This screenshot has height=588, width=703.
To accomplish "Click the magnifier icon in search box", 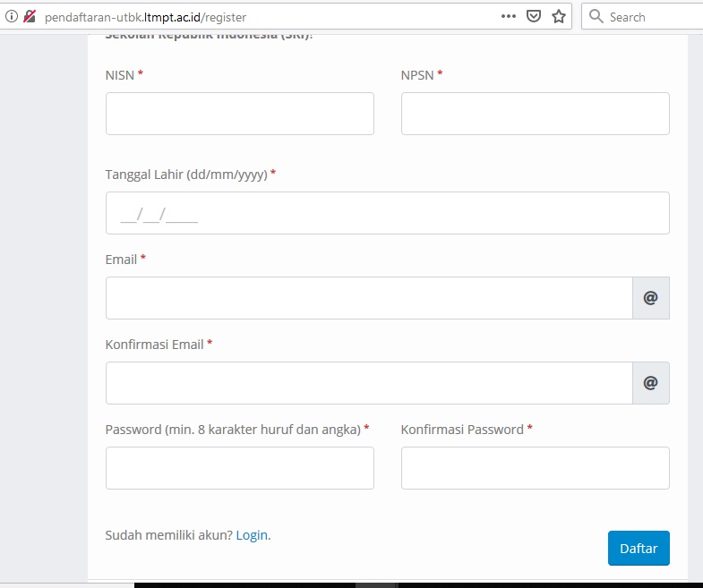I will [x=596, y=17].
